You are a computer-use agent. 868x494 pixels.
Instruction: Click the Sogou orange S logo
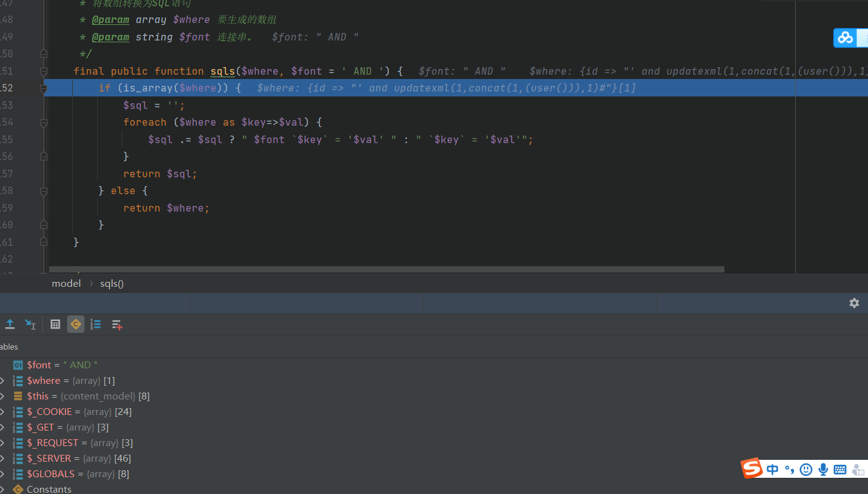752,468
